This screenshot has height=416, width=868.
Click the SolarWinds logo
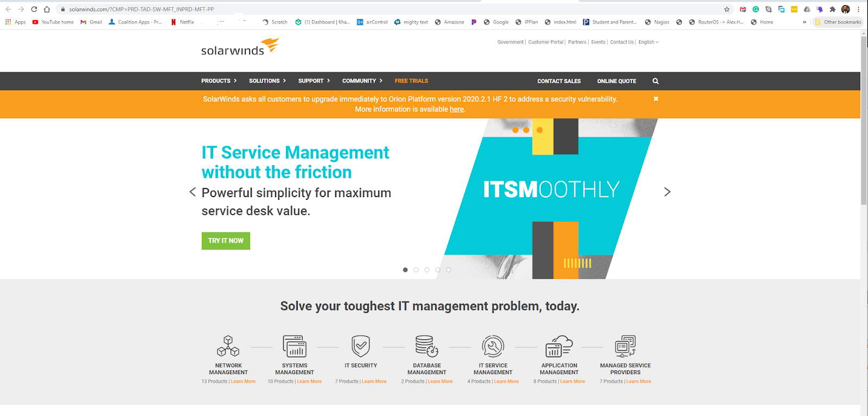click(x=240, y=47)
